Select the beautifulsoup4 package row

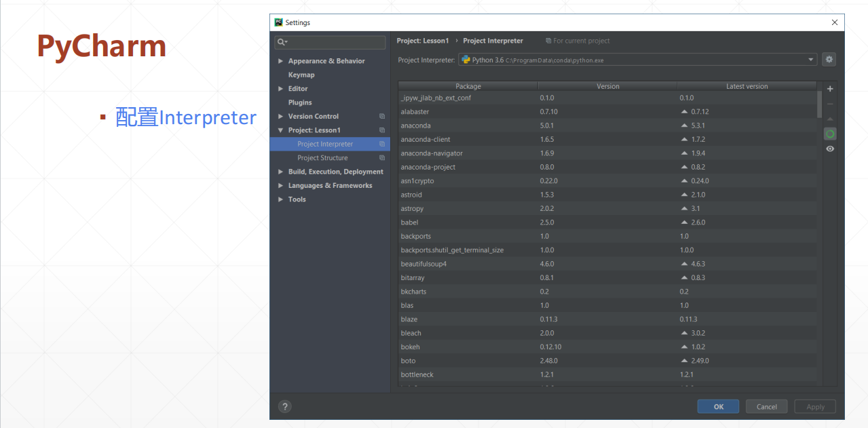pyautogui.click(x=607, y=264)
